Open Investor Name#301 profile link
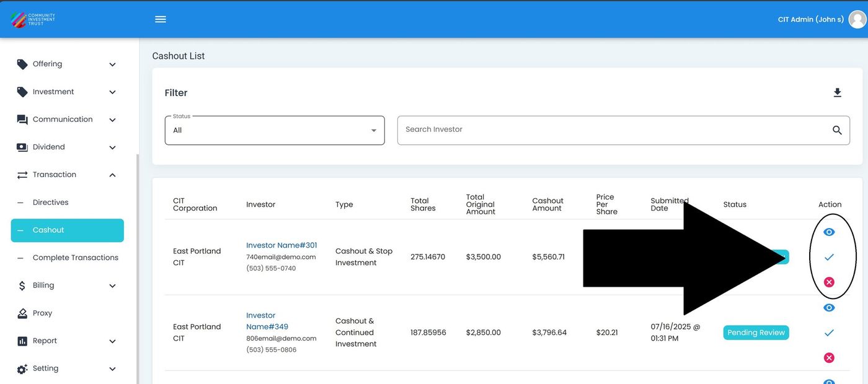 pos(281,245)
